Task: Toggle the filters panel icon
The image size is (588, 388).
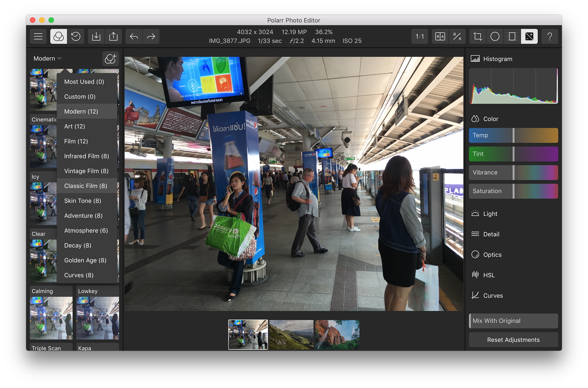Action: coord(58,36)
